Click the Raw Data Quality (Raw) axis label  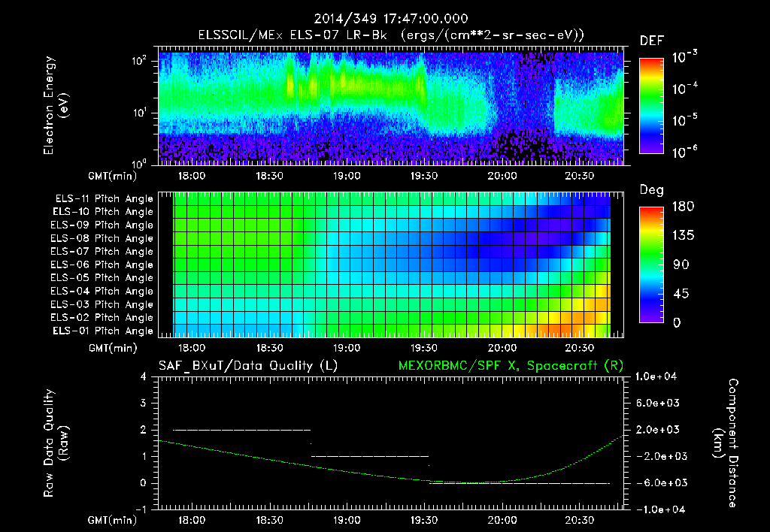[x=56, y=443]
